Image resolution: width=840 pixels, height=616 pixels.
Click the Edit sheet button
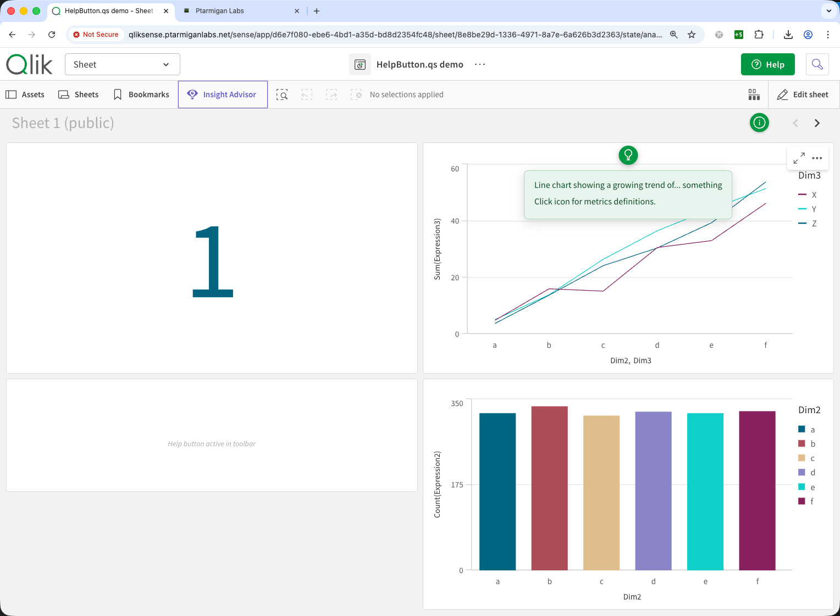click(x=803, y=95)
